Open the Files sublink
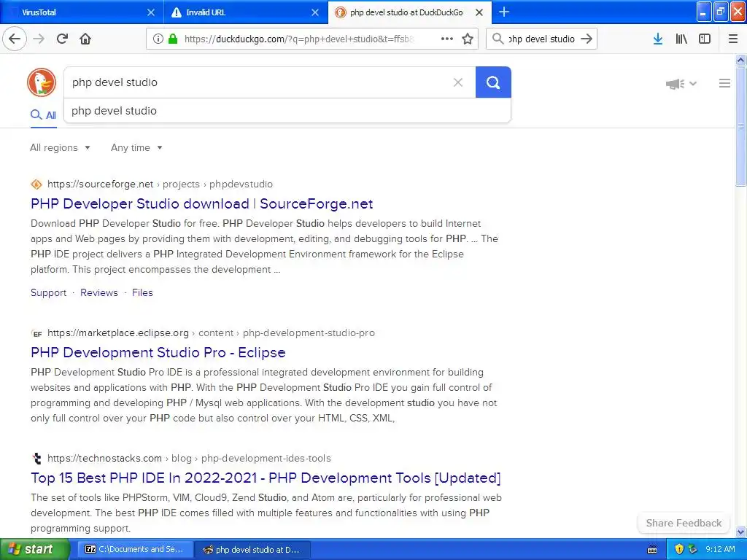This screenshot has width=747, height=560. (x=142, y=293)
